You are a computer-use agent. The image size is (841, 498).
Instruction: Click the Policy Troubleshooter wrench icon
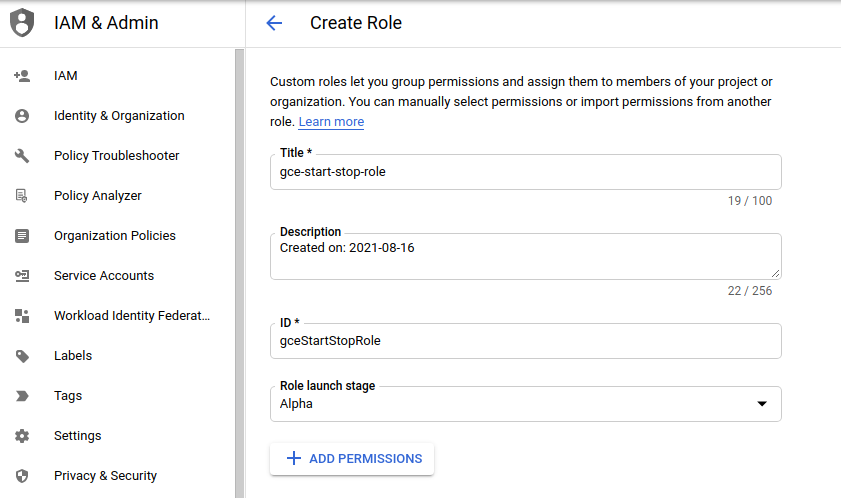pyautogui.click(x=22, y=156)
